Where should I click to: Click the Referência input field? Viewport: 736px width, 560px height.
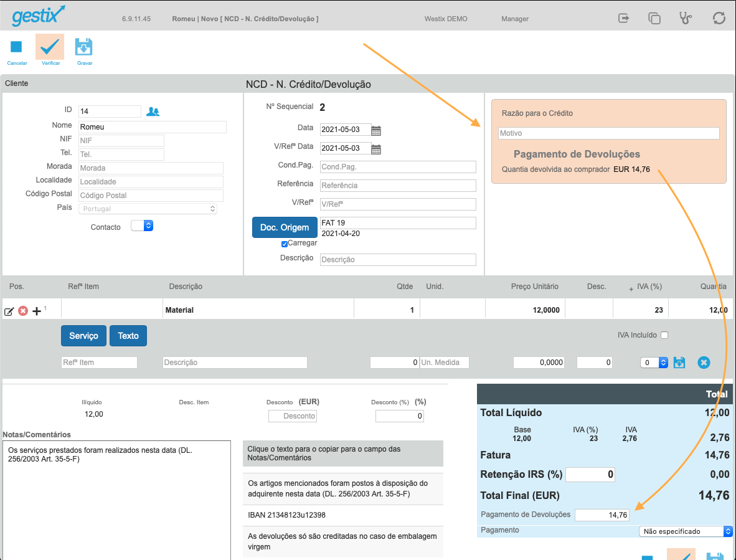tap(398, 186)
